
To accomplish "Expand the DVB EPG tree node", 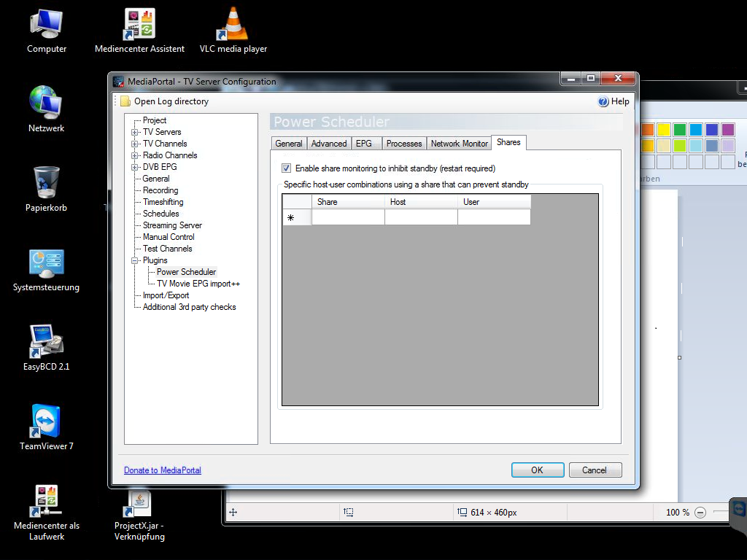I will click(135, 167).
